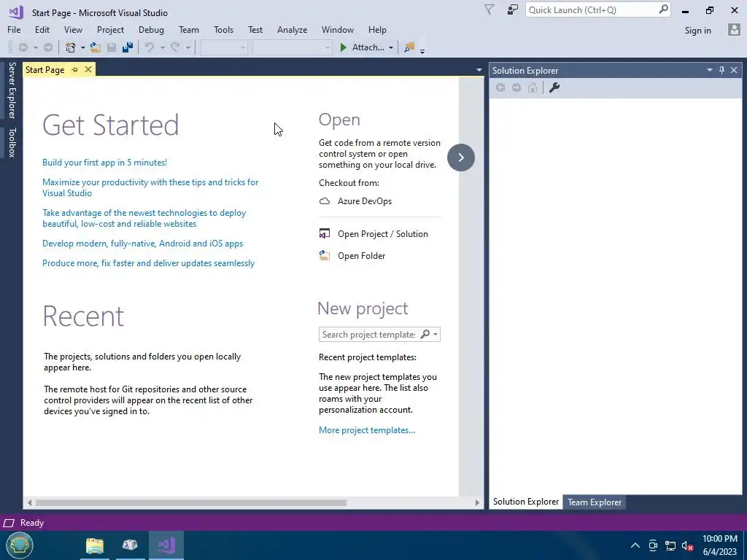The height and width of the screenshot is (560, 747).
Task: Click More project templates link
Action: 367,430
